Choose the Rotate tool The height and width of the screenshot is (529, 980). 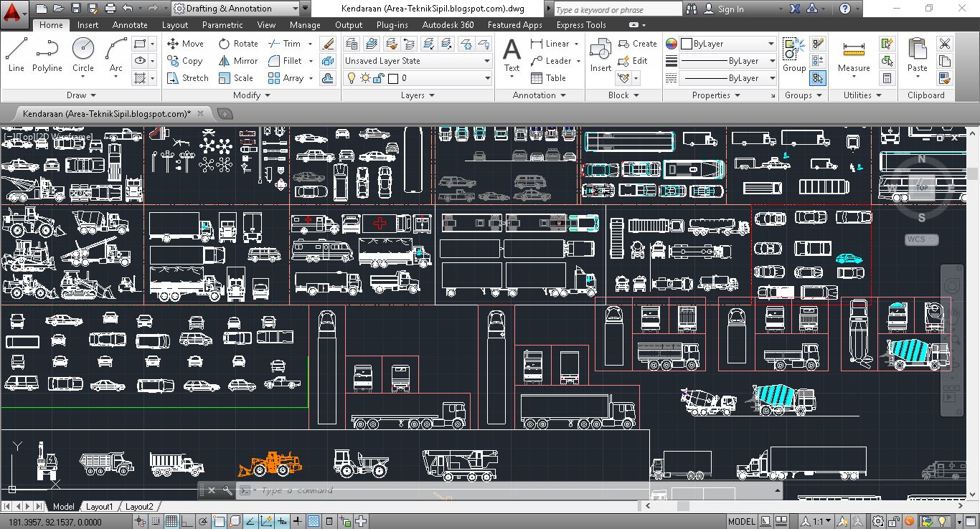[237, 44]
